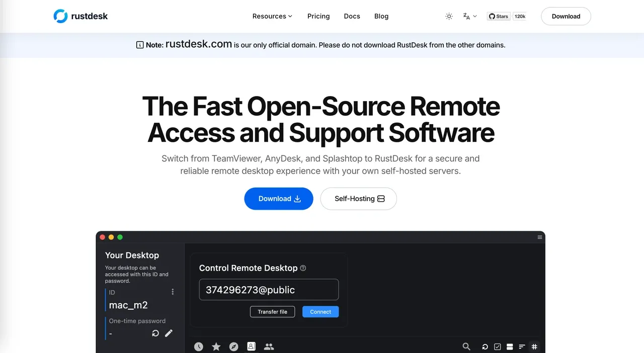Expand the Resources menu
The image size is (644, 353).
[272, 16]
